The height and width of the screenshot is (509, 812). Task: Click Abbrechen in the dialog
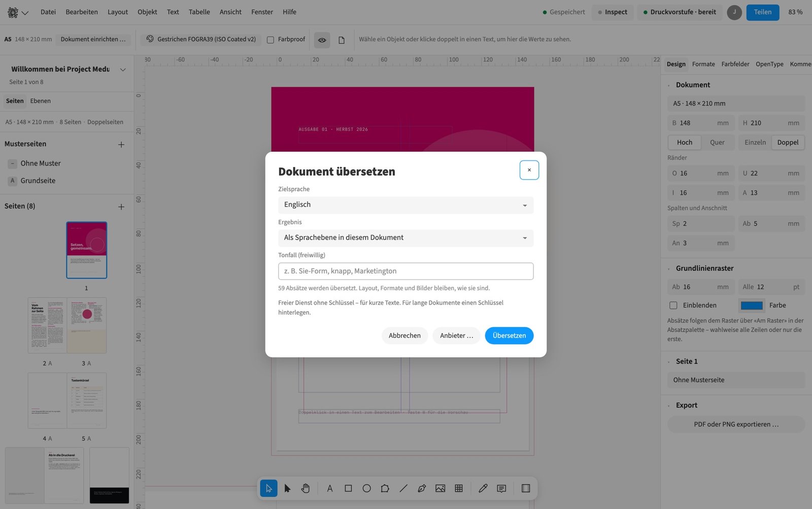coord(404,336)
